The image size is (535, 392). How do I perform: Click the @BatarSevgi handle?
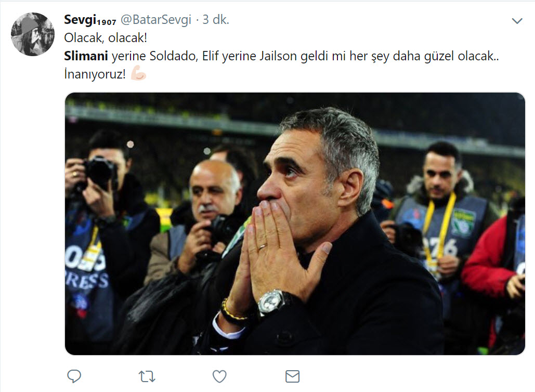[x=156, y=20]
